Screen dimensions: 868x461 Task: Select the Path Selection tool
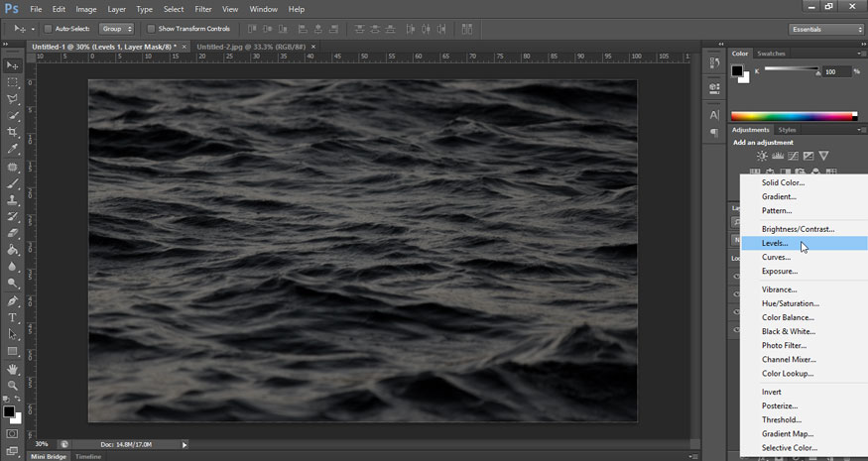click(12, 335)
